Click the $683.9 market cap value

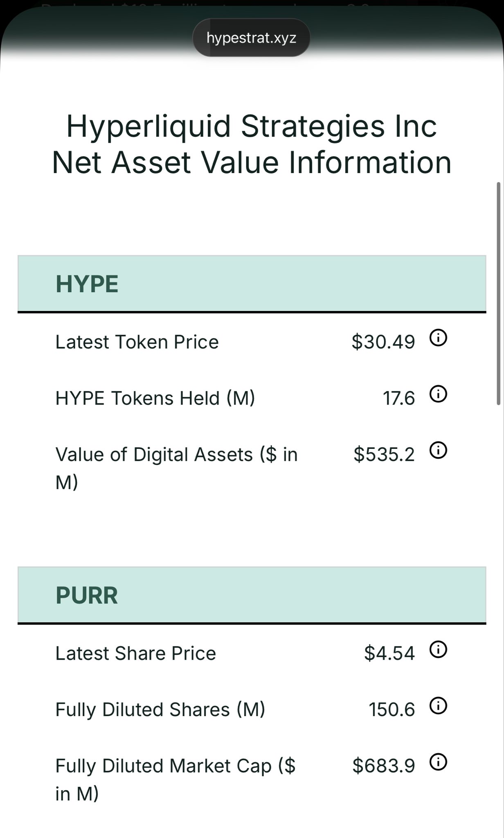(x=384, y=766)
